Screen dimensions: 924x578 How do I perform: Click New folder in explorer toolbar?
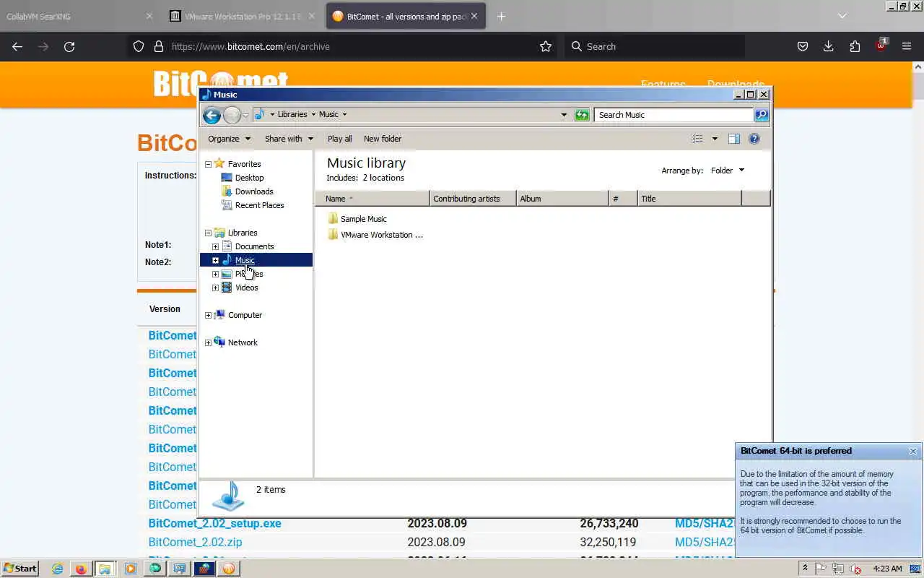tap(383, 139)
